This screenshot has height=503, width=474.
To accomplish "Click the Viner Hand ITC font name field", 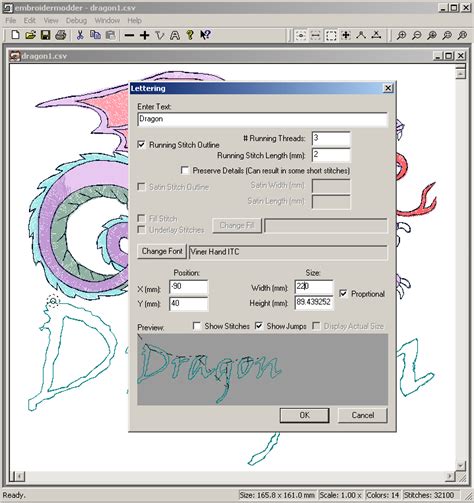I will 288,252.
